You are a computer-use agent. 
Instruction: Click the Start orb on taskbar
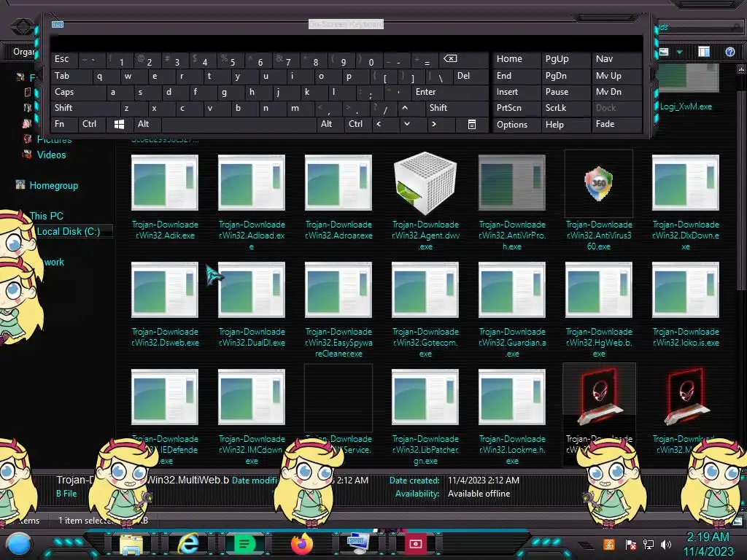pyautogui.click(x=19, y=544)
